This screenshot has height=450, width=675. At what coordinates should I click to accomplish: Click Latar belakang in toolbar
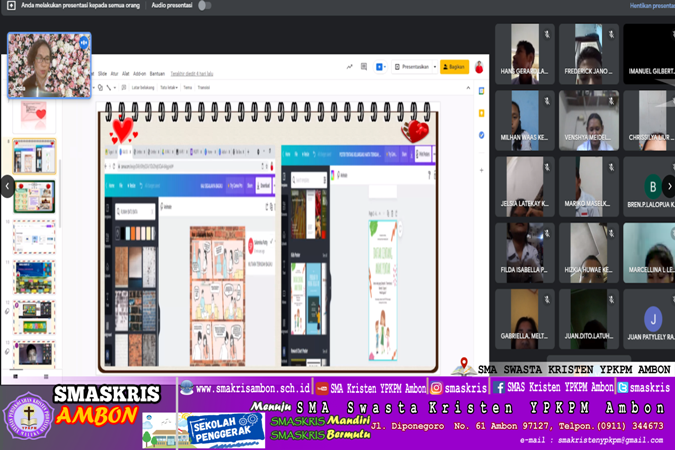tap(143, 87)
